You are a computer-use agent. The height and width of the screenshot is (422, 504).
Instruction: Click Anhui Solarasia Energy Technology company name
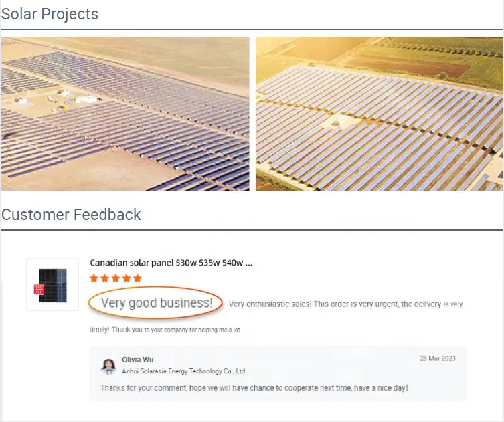tap(184, 371)
